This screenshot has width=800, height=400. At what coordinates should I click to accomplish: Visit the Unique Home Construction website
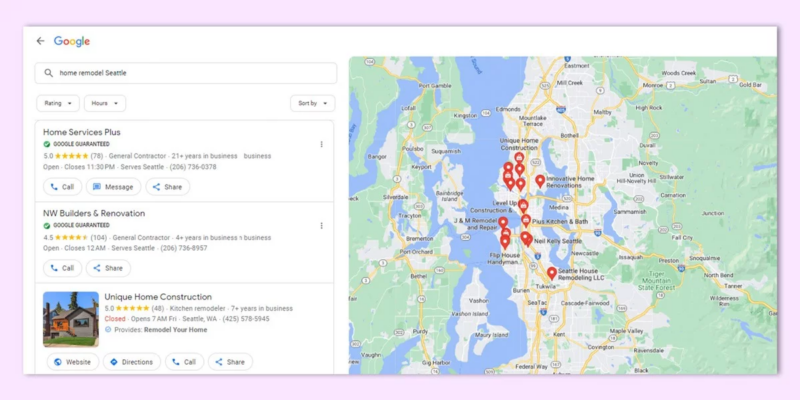coord(73,362)
